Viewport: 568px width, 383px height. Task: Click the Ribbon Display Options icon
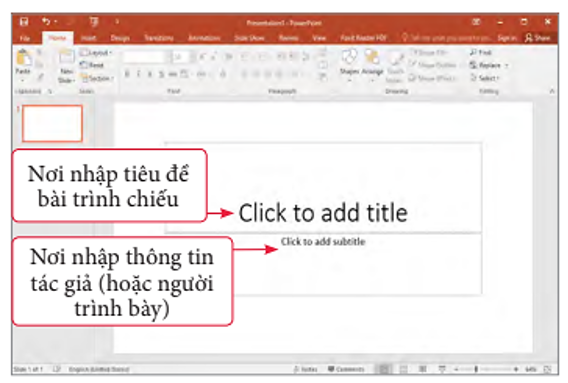click(476, 22)
